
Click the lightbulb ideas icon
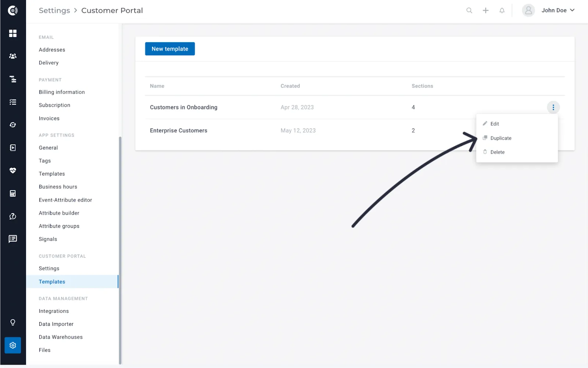[13, 322]
